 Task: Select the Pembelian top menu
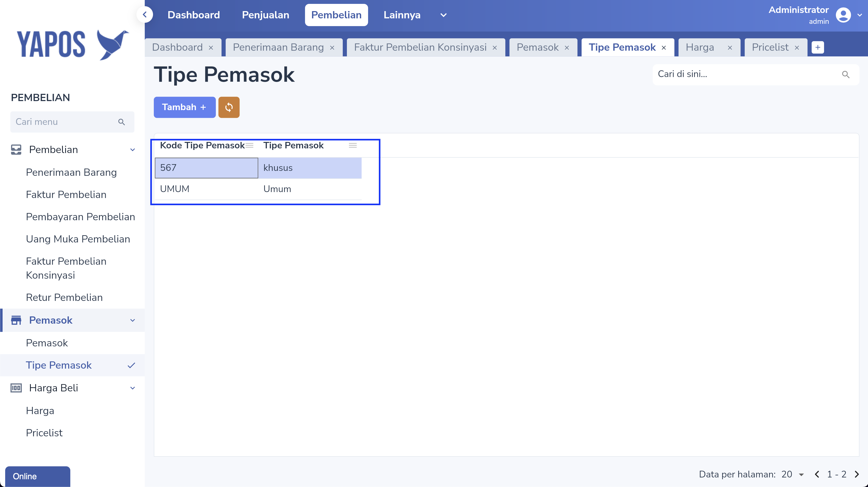(x=336, y=15)
